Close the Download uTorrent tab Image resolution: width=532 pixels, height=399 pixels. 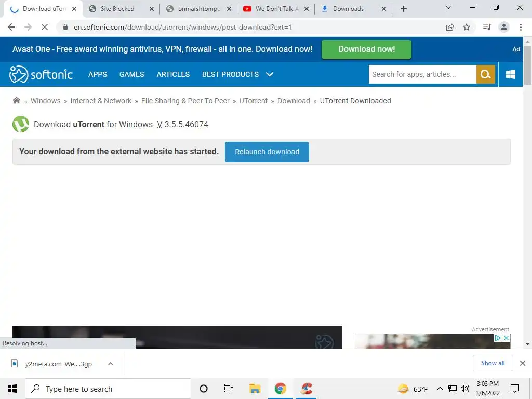click(74, 9)
